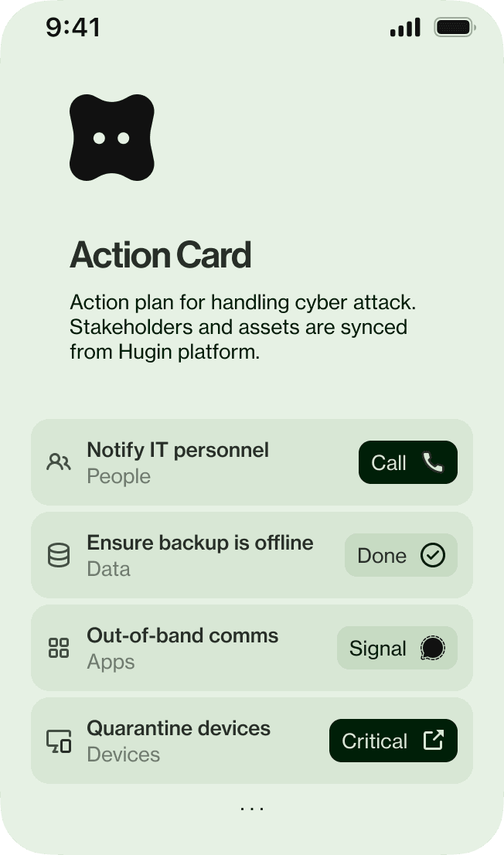
Task: Tap the battery indicator in the status bar
Action: pyautogui.click(x=455, y=27)
